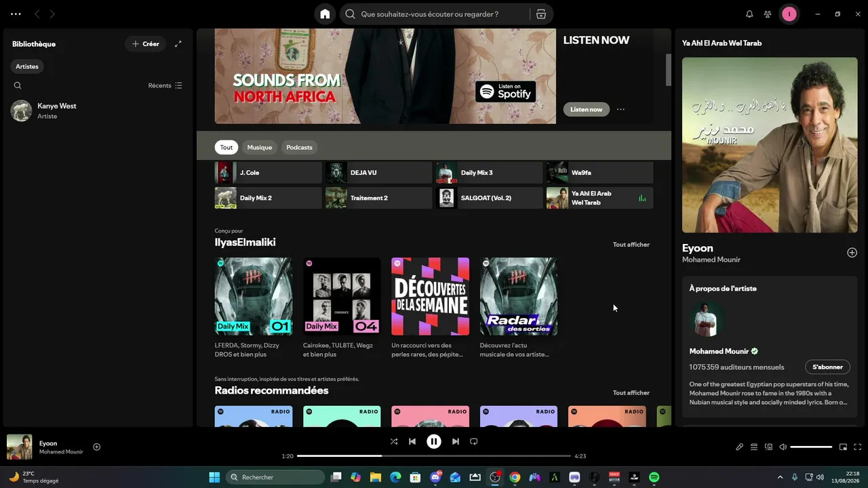
Task: Open the notifications bell
Action: click(x=749, y=14)
